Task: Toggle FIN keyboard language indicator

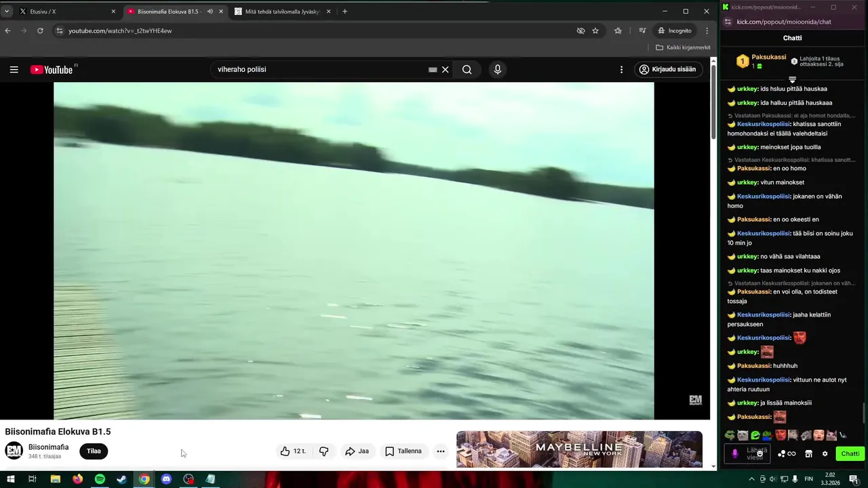Action: pyautogui.click(x=808, y=479)
